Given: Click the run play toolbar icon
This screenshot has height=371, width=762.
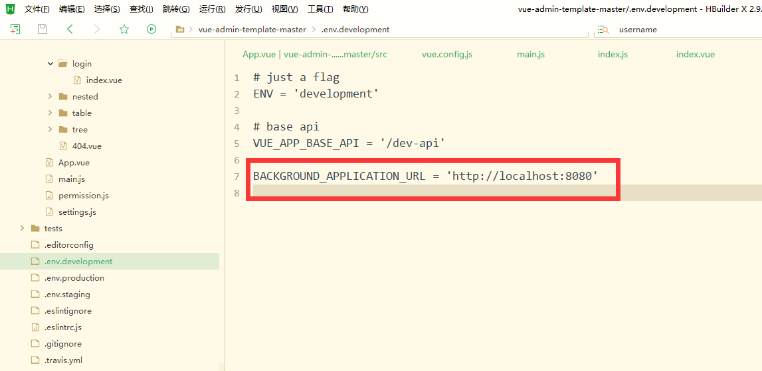Looking at the screenshot, I should point(152,29).
